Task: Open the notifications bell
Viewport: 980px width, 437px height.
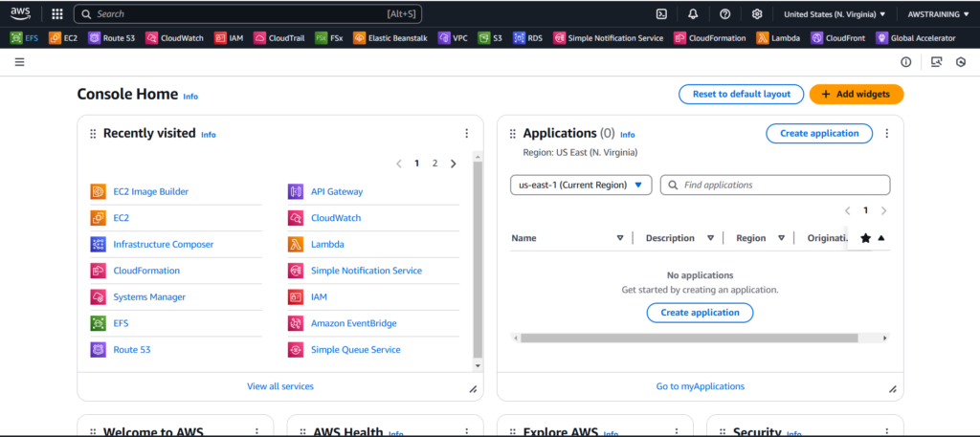Action: 693,14
